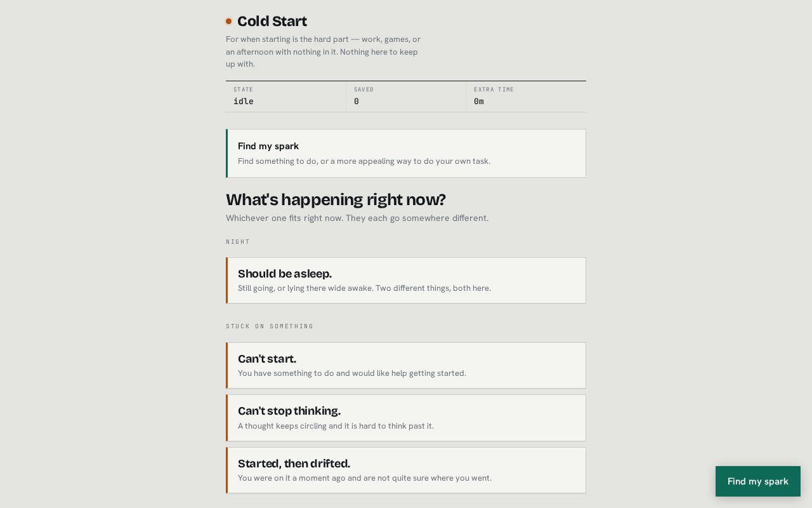Open the Find my spark card
The image size is (812, 508).
(x=406, y=153)
